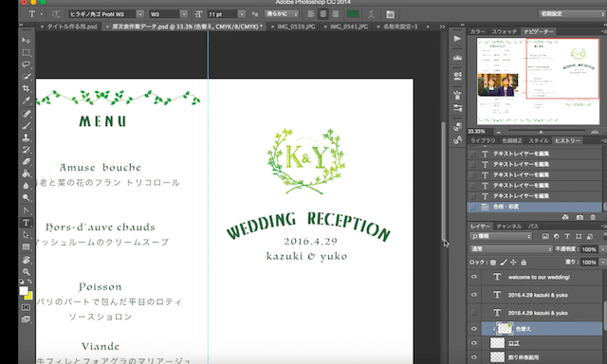This screenshot has width=607, height=364.
Task: Hide the 'welcome to our wedding!' layer
Action: click(474, 277)
